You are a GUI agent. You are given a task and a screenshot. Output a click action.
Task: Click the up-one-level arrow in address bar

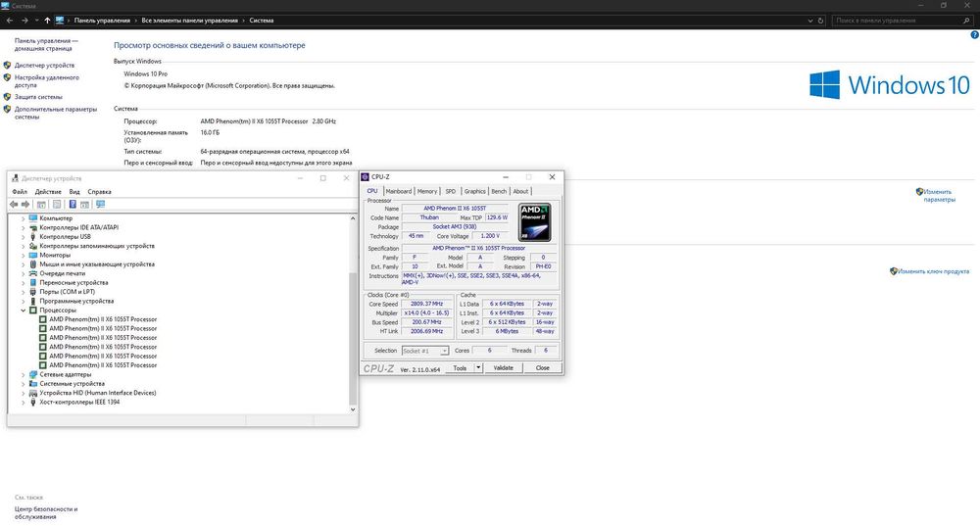click(47, 20)
